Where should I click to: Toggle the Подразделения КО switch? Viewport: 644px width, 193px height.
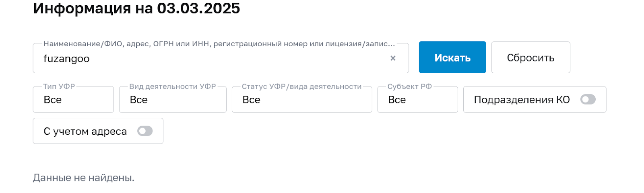(x=588, y=99)
